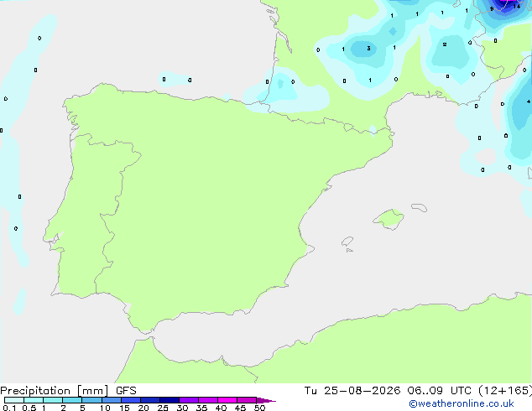
Task: Pick the legend color starting at 1 mm
Action: point(53,400)
